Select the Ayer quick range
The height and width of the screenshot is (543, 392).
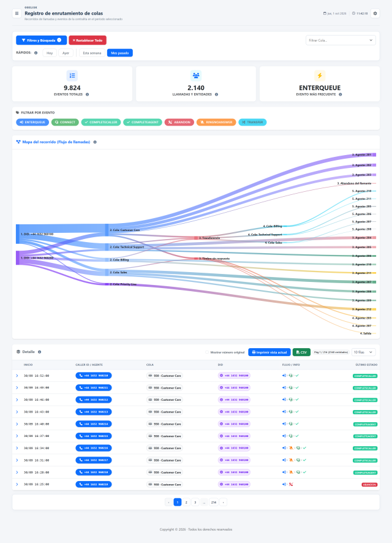[x=66, y=53]
